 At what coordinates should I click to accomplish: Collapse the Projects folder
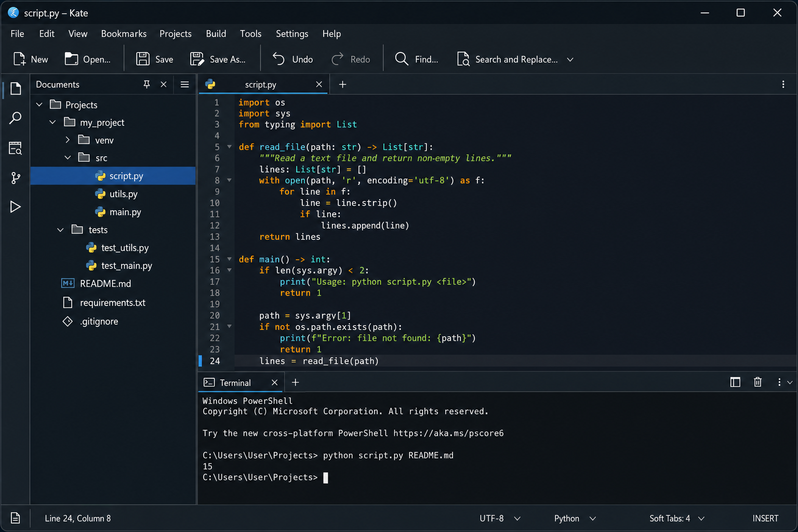39,105
